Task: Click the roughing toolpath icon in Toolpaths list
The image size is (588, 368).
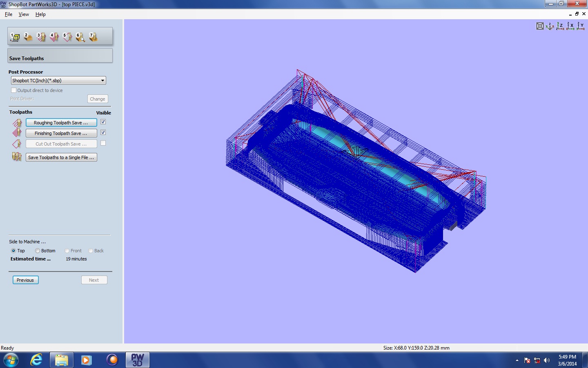Action: coord(17,123)
